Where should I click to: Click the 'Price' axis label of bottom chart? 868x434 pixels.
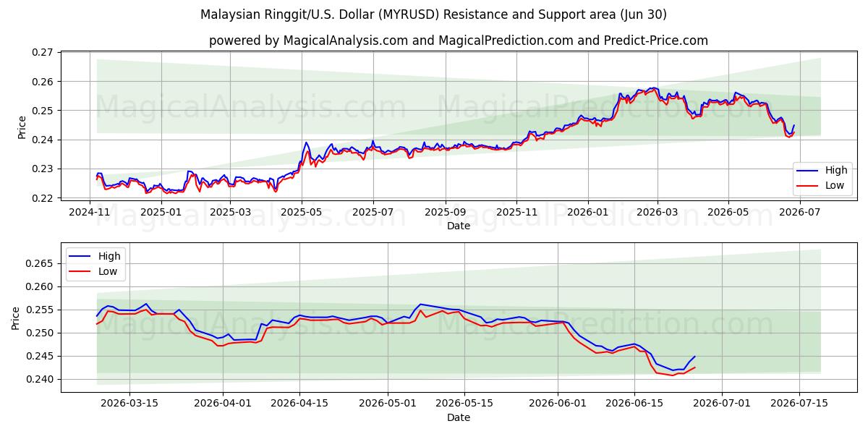coord(16,318)
